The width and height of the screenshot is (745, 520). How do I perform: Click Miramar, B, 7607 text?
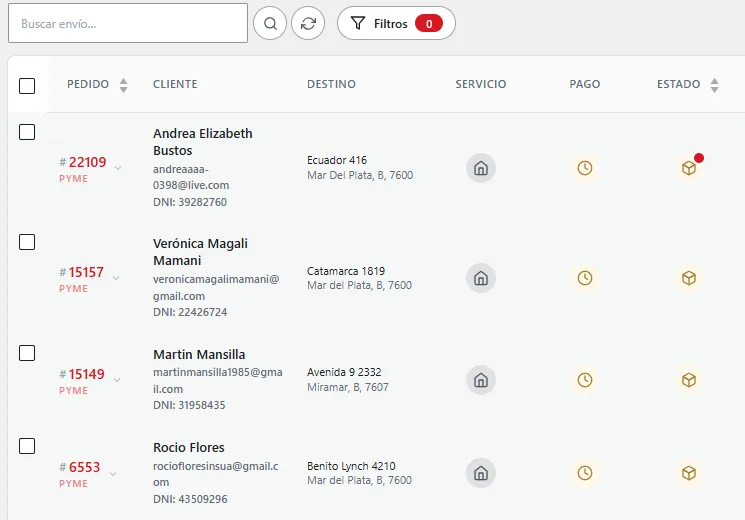click(348, 387)
